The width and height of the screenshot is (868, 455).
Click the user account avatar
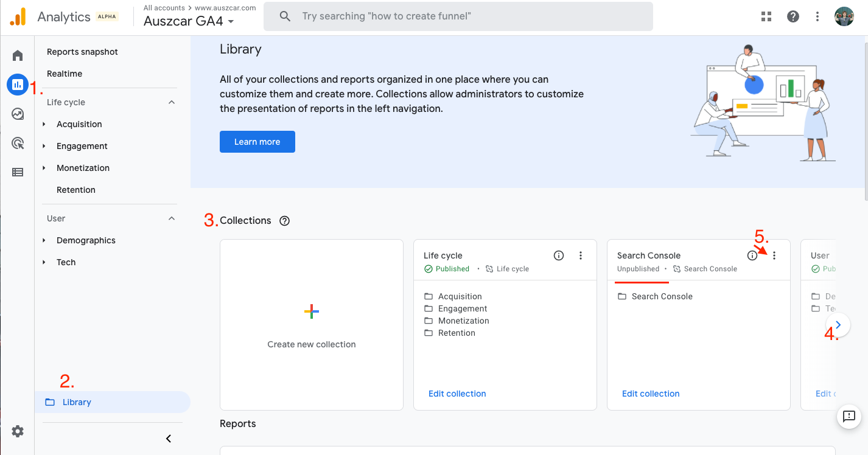click(x=844, y=16)
